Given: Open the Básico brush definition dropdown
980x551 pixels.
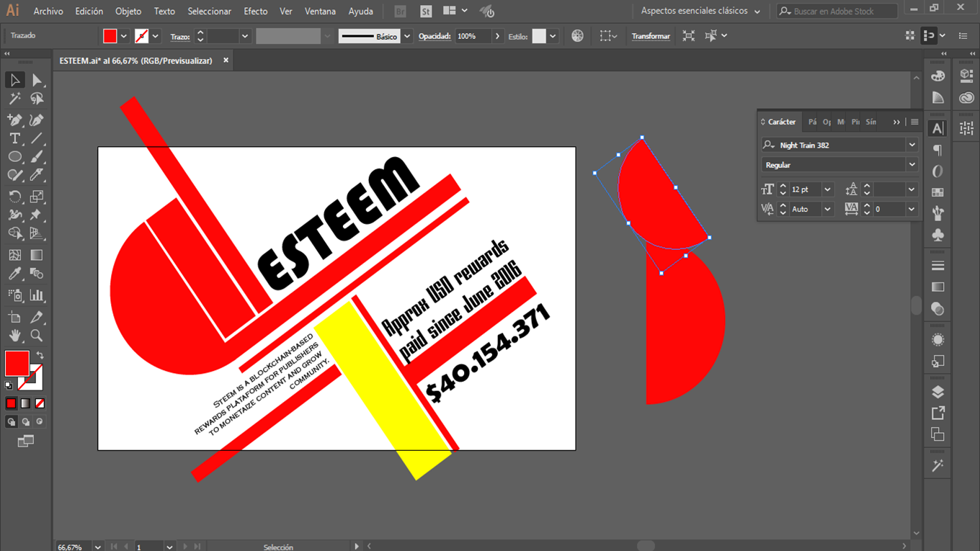Looking at the screenshot, I should 407,36.
